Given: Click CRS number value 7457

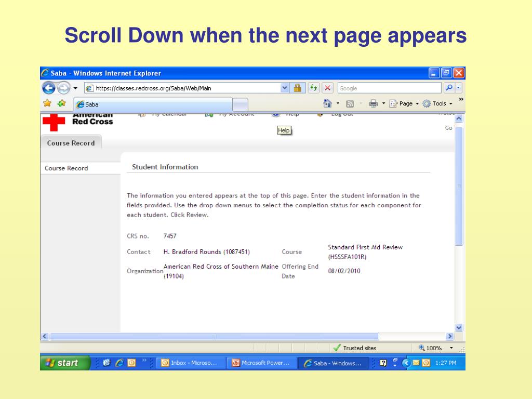Looking at the screenshot, I should (x=170, y=236).
